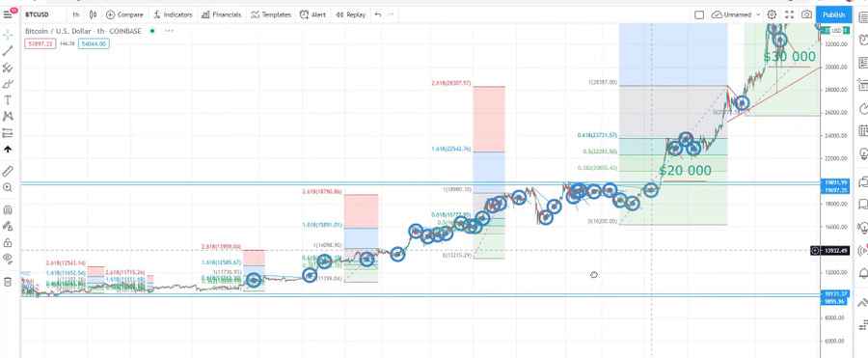Select the arrow up icon tool
Screen dimensions: 868x358
point(8,150)
